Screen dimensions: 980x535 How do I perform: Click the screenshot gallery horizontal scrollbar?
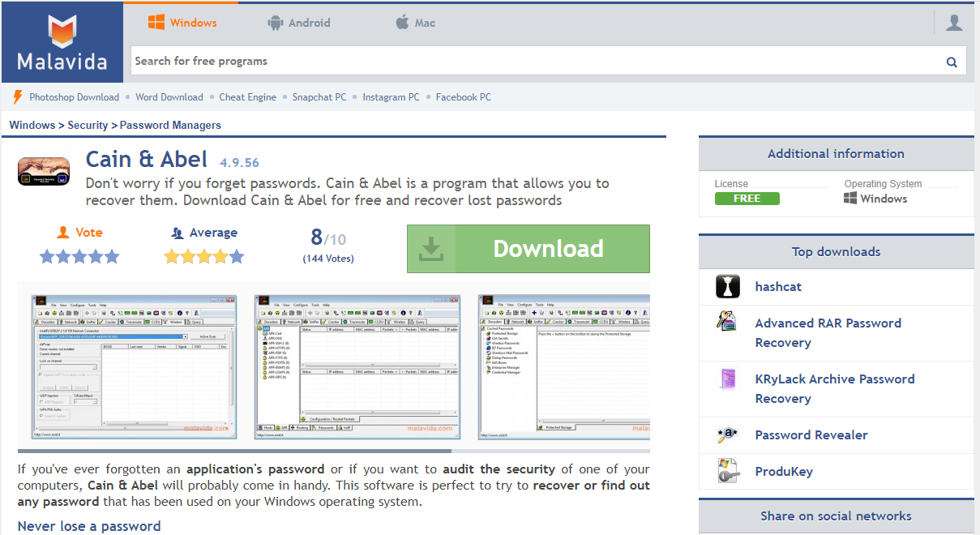(x=234, y=451)
